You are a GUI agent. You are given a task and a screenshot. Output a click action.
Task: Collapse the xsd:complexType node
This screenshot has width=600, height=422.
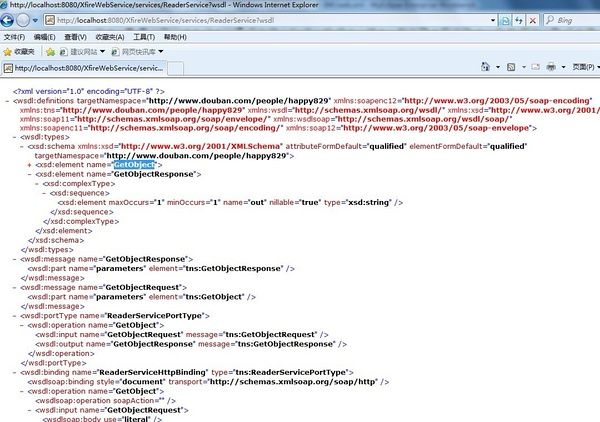coord(37,184)
